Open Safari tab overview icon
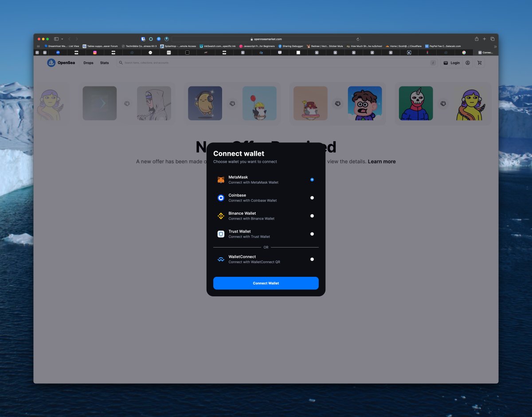Viewport: 532px width, 417px height. pyautogui.click(x=492, y=39)
